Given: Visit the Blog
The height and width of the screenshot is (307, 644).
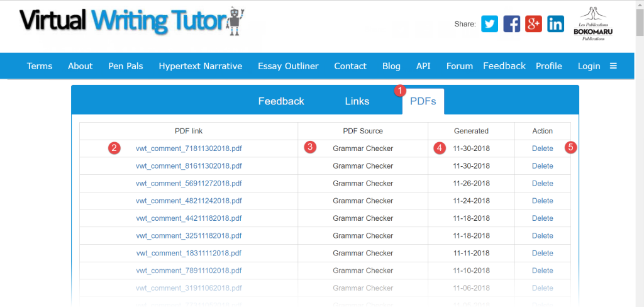Looking at the screenshot, I should 391,66.
